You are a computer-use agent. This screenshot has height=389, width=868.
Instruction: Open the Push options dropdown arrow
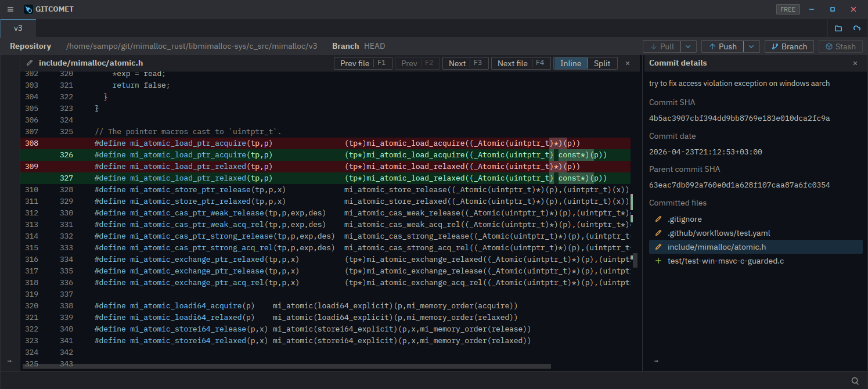pyautogui.click(x=751, y=46)
